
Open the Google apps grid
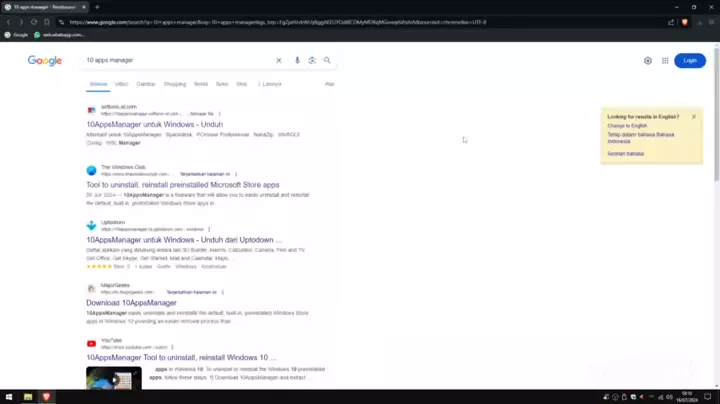click(663, 61)
